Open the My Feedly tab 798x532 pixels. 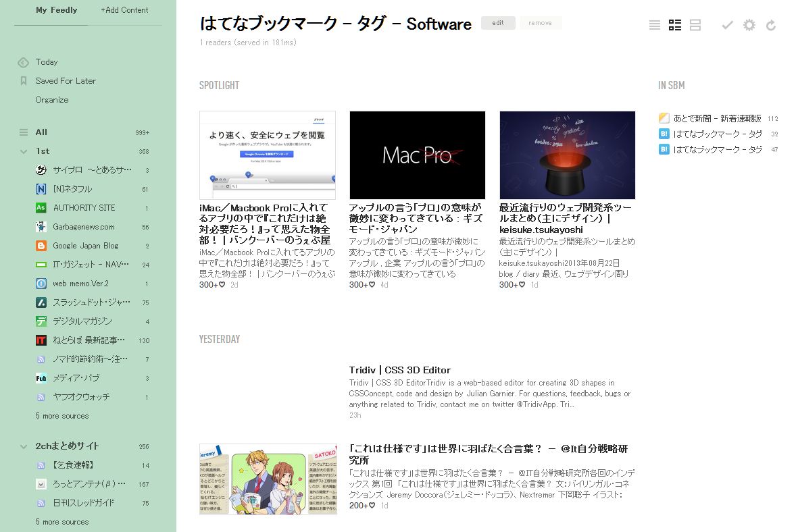(57, 10)
